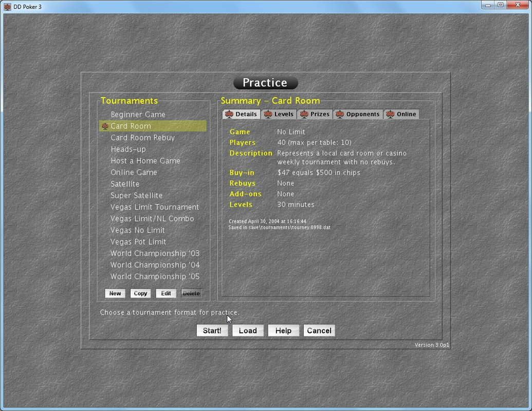Image resolution: width=532 pixels, height=411 pixels.
Task: Maximize the DD Poker 3 window
Action: pyautogui.click(x=501, y=5)
